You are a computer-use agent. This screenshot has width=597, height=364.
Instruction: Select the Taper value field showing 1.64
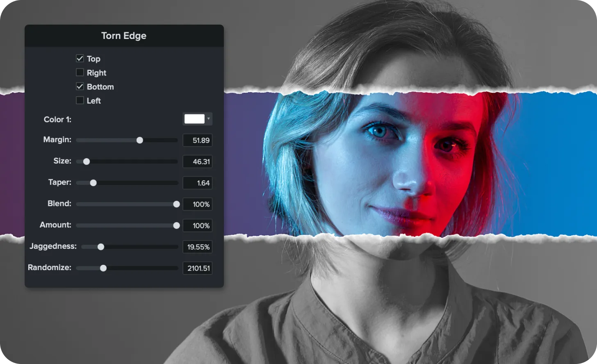click(x=197, y=183)
